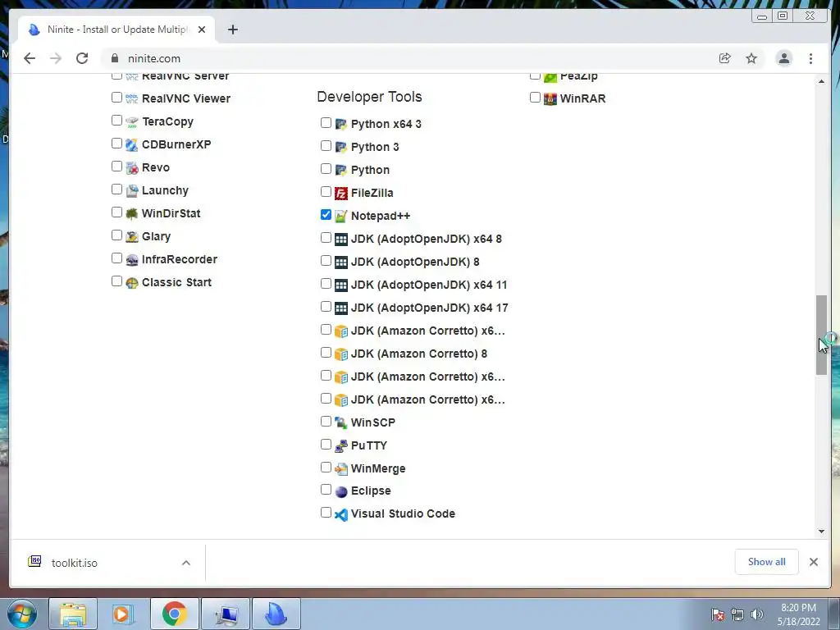This screenshot has height=630, width=840.
Task: Click the taskbar clock showing 8:20 PM
Action: tap(798, 614)
